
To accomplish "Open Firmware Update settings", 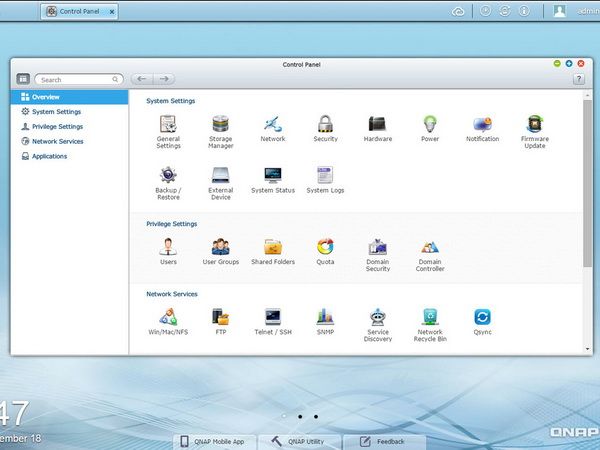I will click(x=535, y=131).
